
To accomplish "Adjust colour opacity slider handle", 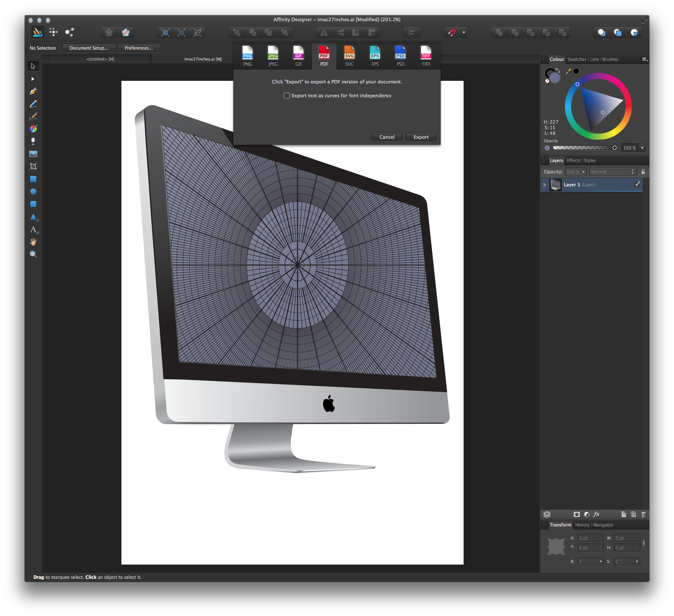I will point(614,148).
